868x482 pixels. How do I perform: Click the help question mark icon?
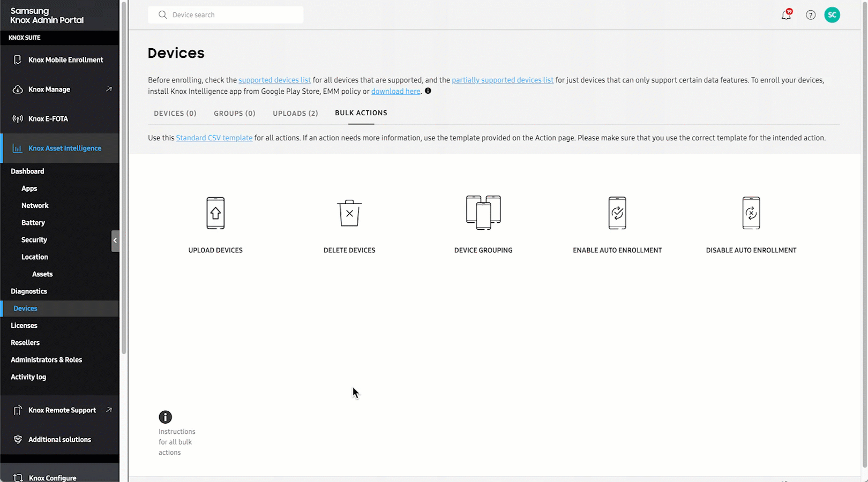[x=811, y=15]
